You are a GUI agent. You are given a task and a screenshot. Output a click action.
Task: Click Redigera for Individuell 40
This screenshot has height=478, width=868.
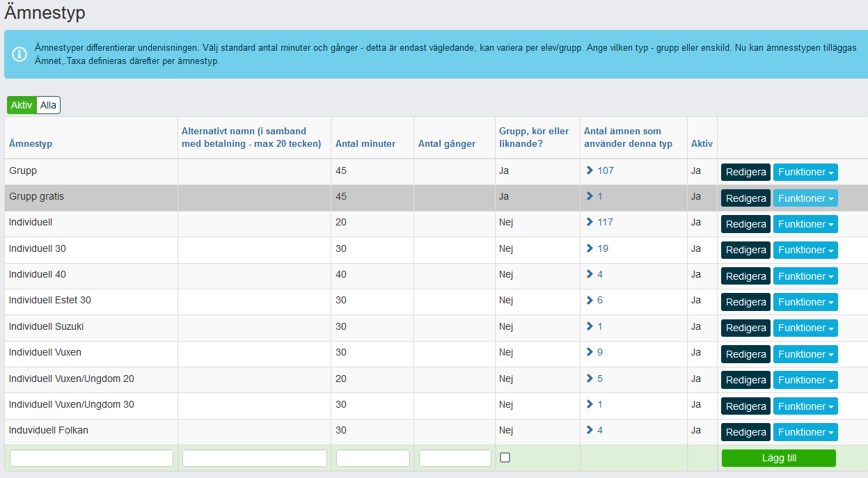coord(745,276)
